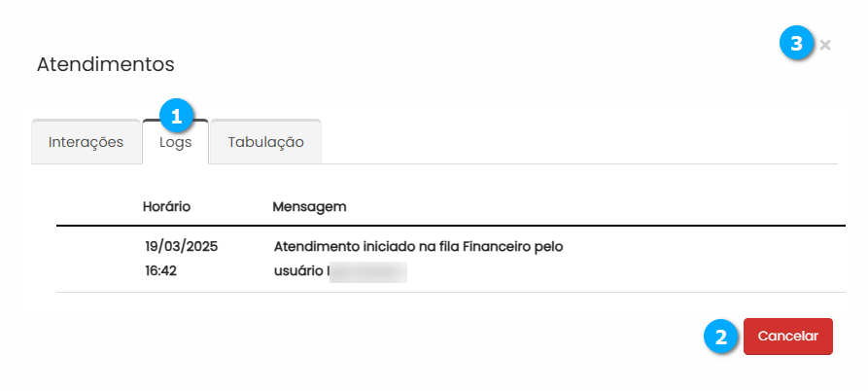The image size is (868, 391).
Task: Select the Logs tab
Action: [176, 143]
